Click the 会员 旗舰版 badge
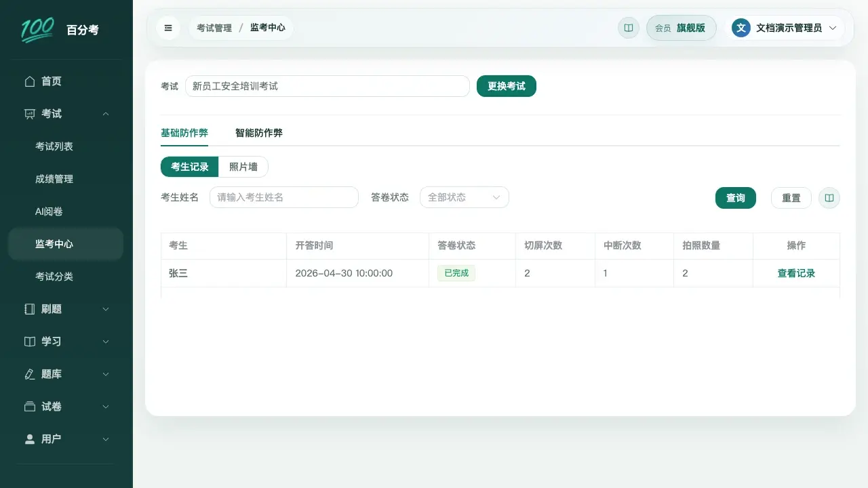 [682, 28]
